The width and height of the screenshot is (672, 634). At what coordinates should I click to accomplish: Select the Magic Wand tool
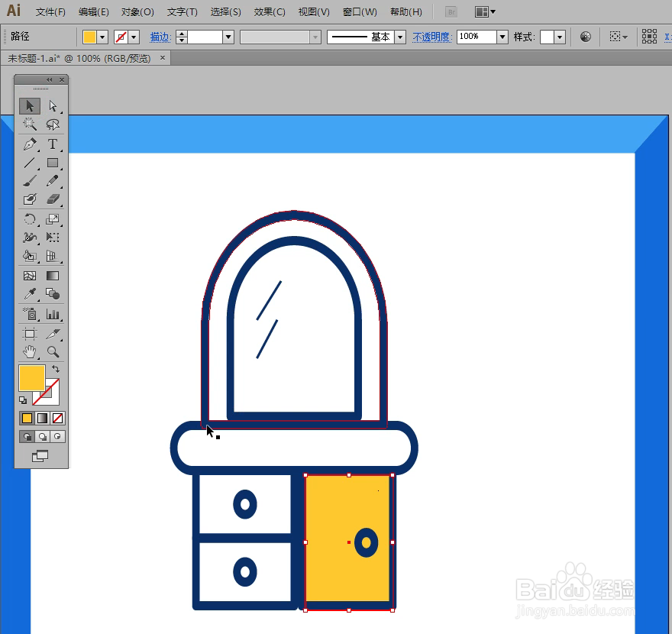[30, 125]
